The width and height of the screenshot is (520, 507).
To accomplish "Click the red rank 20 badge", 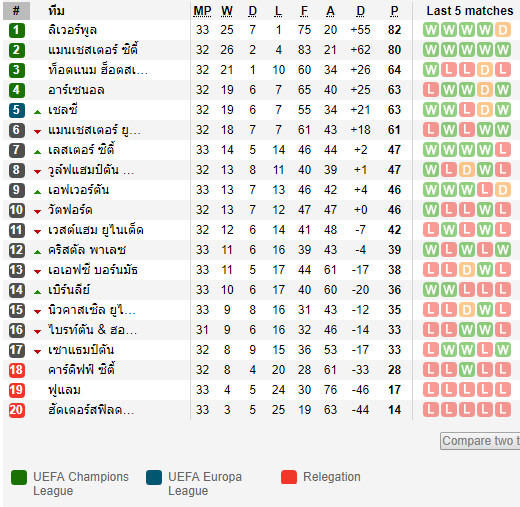I will pos(16,410).
